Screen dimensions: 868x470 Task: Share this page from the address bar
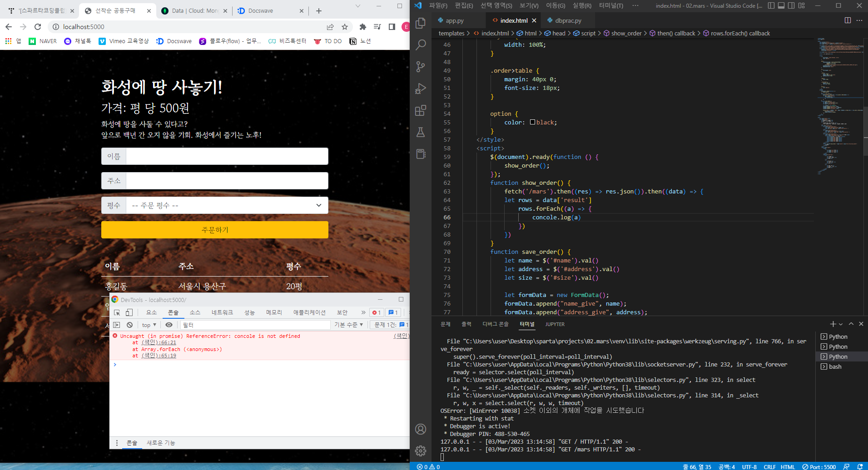[x=330, y=27]
